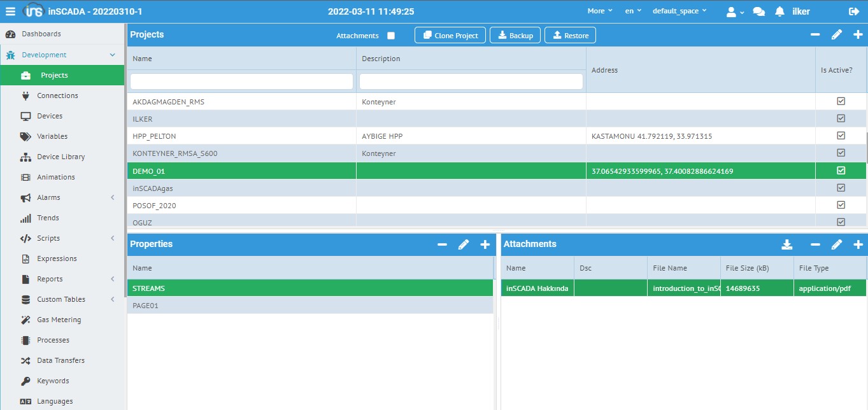Toggle Is Active for inSCADAgas project
The width and height of the screenshot is (868, 410).
point(841,188)
